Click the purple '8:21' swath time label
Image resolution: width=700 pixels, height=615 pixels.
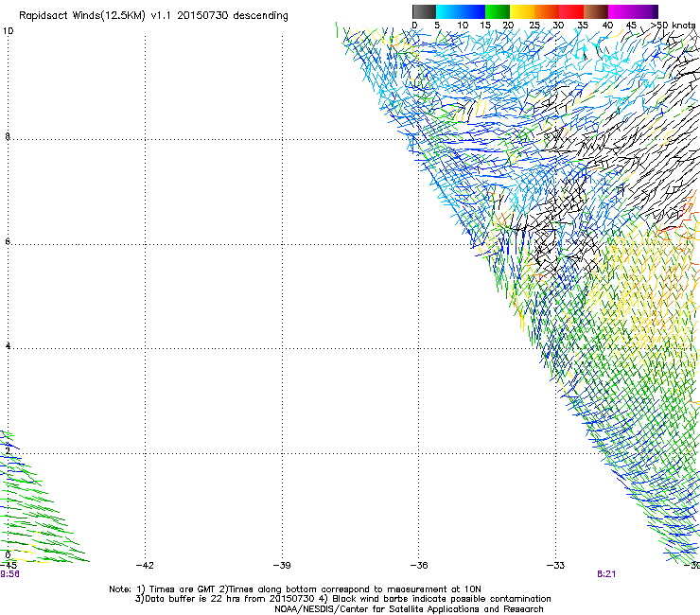(606, 574)
